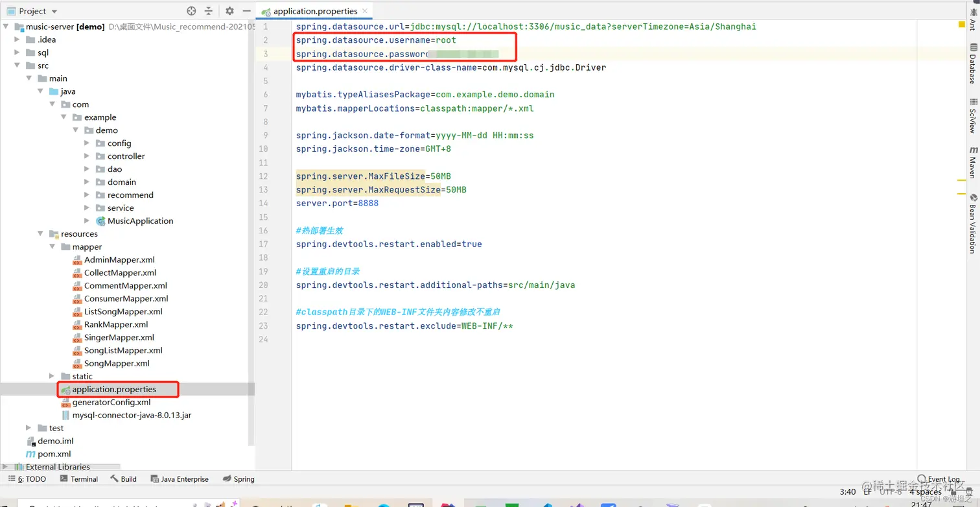Open the Build tool window

(x=123, y=479)
